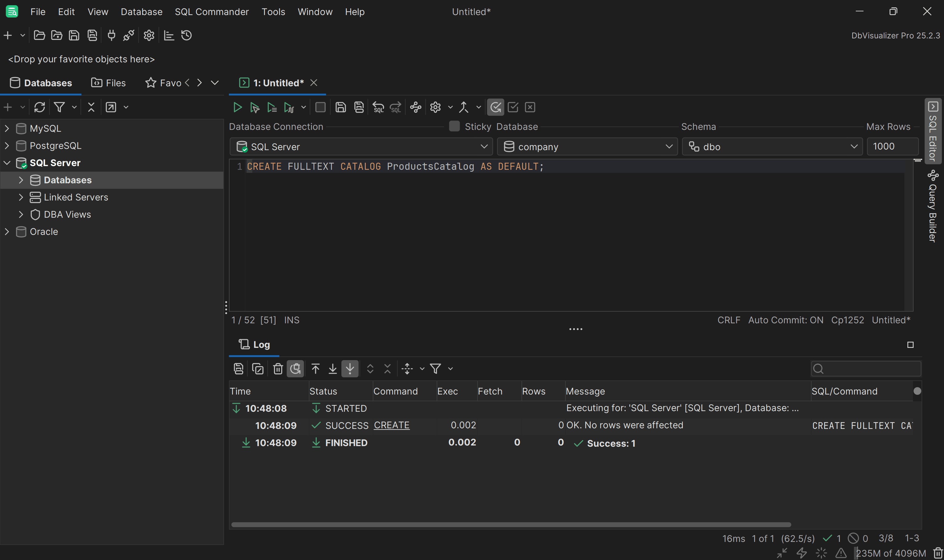Open the filter icon in Databases panel
The width and height of the screenshot is (944, 560).
[59, 107]
